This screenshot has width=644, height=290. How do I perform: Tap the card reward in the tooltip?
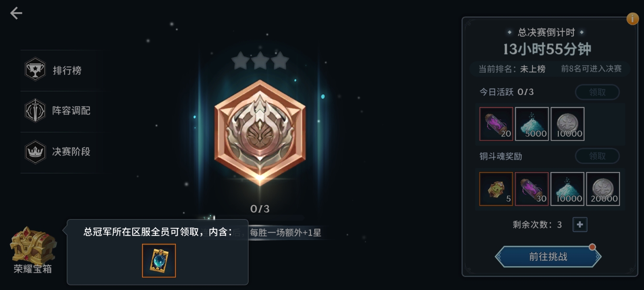pyautogui.click(x=159, y=261)
